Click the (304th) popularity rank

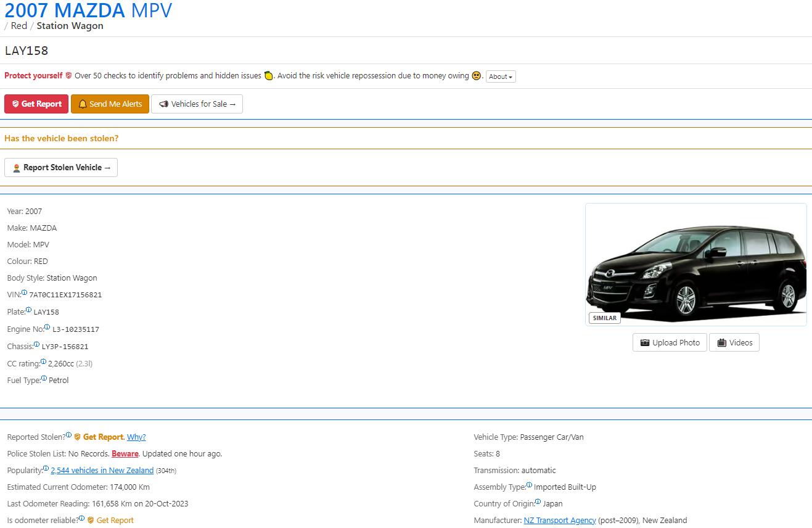pos(166,471)
